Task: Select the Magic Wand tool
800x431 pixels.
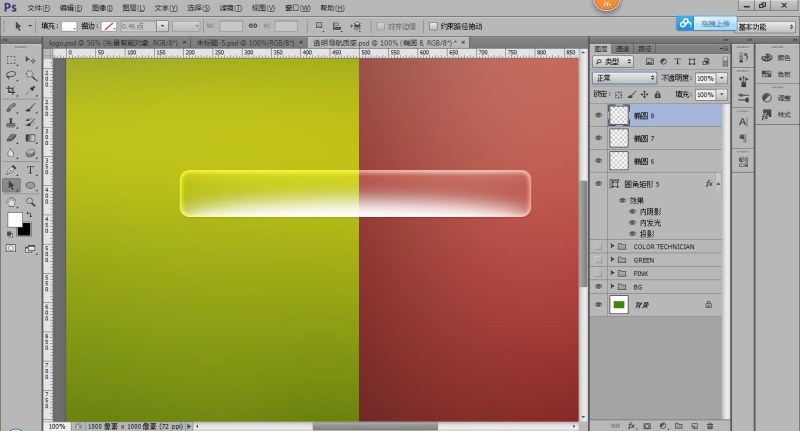Action: pyautogui.click(x=30, y=75)
